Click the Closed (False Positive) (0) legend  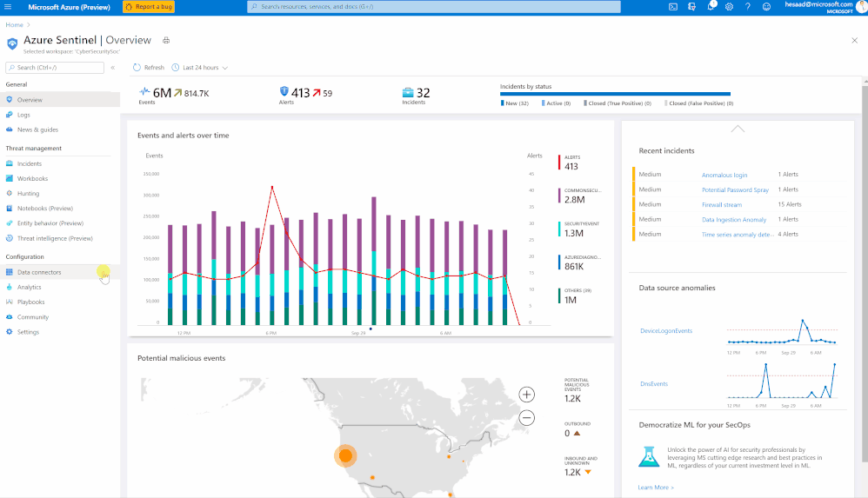pos(699,103)
